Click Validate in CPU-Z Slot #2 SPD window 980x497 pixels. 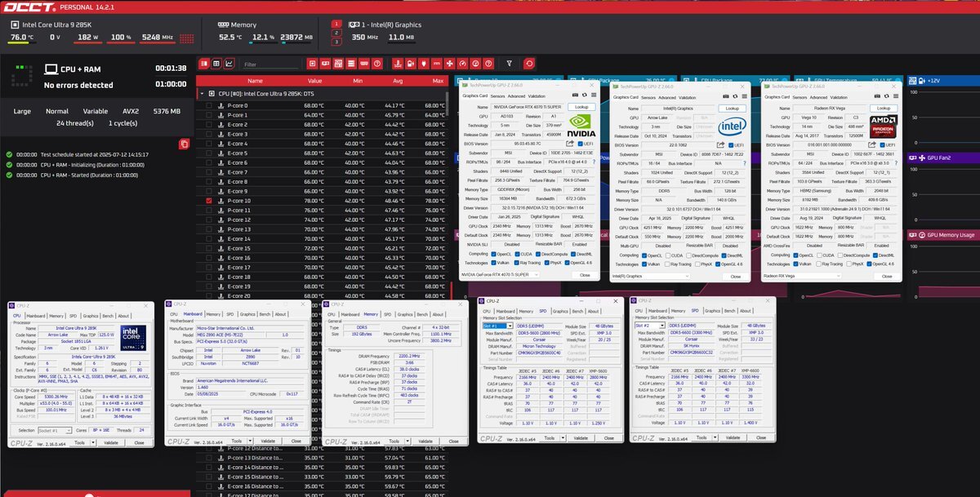[x=732, y=438]
